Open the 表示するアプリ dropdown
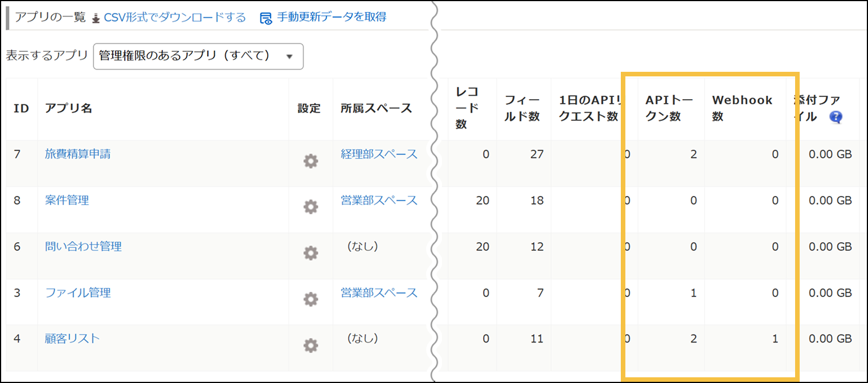868x383 pixels. click(x=198, y=56)
